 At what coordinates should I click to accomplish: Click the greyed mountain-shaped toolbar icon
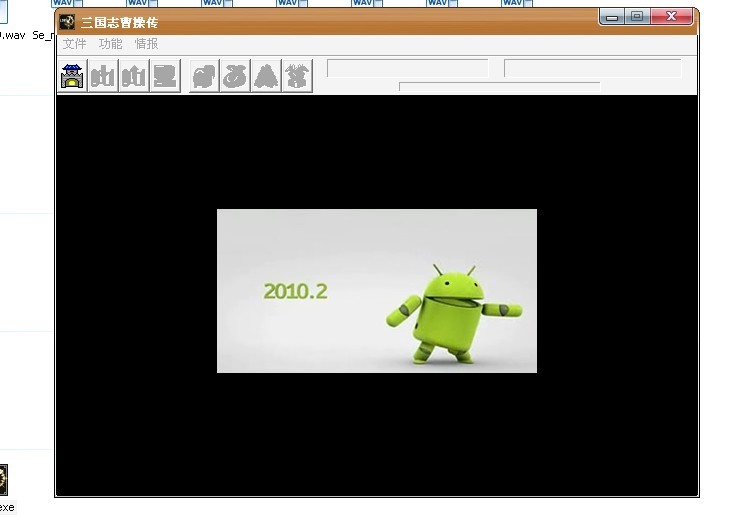(x=266, y=76)
